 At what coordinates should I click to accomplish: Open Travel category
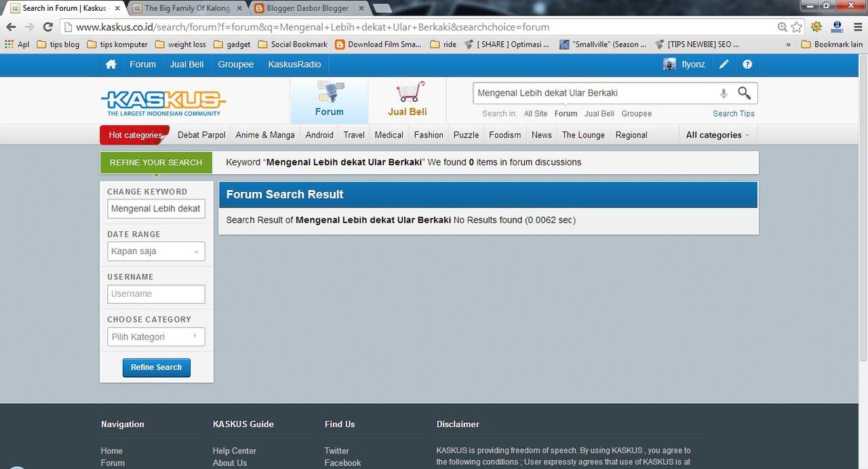(x=354, y=135)
